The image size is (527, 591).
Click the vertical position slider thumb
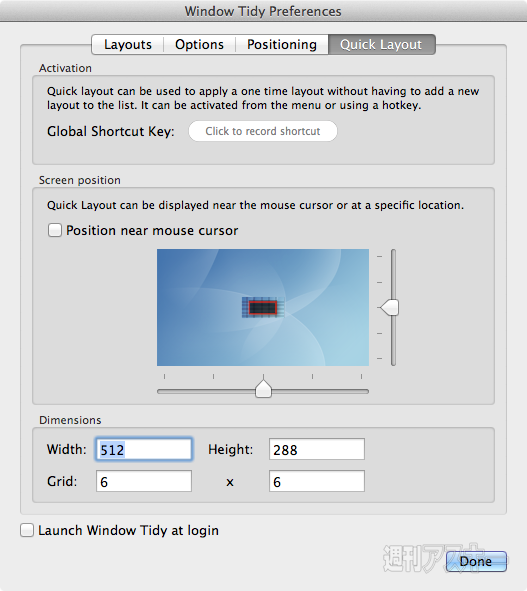390,308
